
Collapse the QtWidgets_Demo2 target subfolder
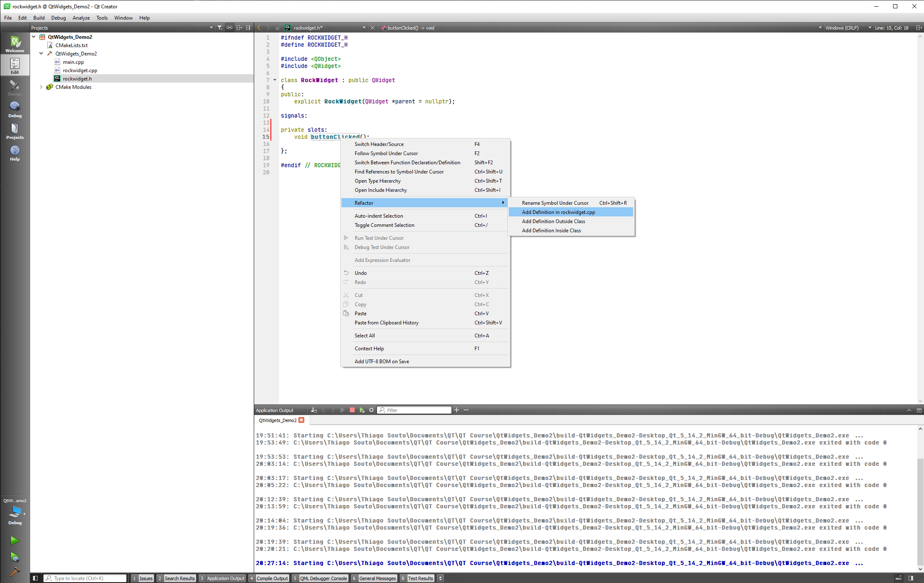tap(41, 53)
